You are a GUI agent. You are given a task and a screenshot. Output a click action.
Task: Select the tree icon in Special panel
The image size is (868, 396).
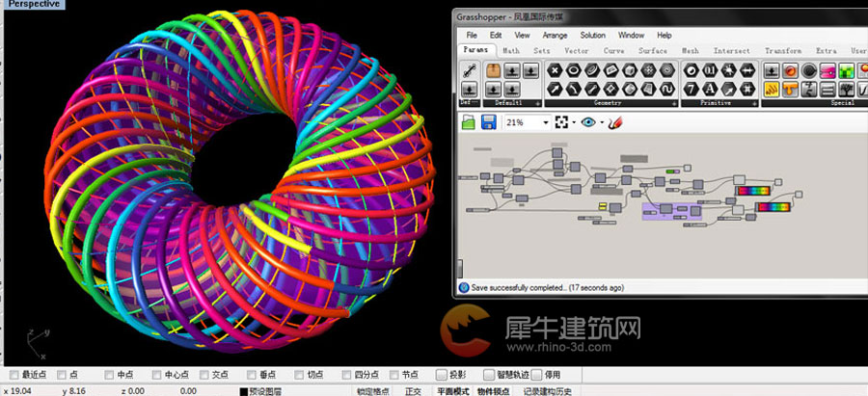[x=847, y=89]
